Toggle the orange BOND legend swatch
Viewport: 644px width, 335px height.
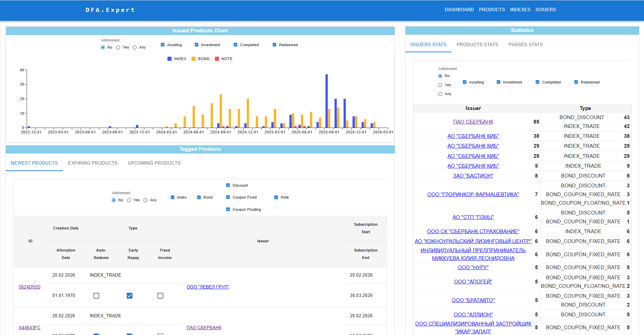194,59
